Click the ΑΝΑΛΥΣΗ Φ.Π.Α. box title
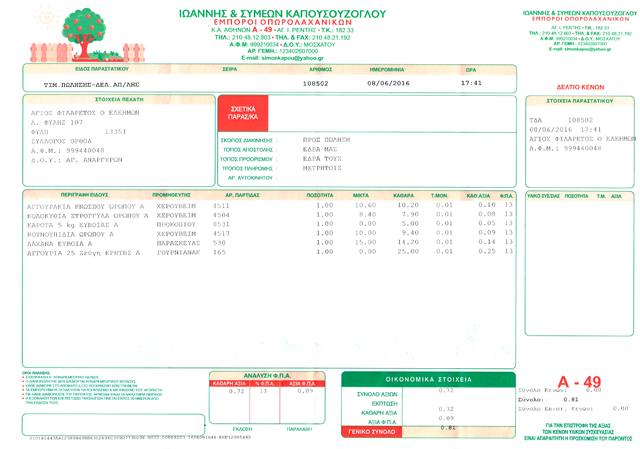Image resolution: width=640 pixels, height=449 pixels. tap(267, 376)
